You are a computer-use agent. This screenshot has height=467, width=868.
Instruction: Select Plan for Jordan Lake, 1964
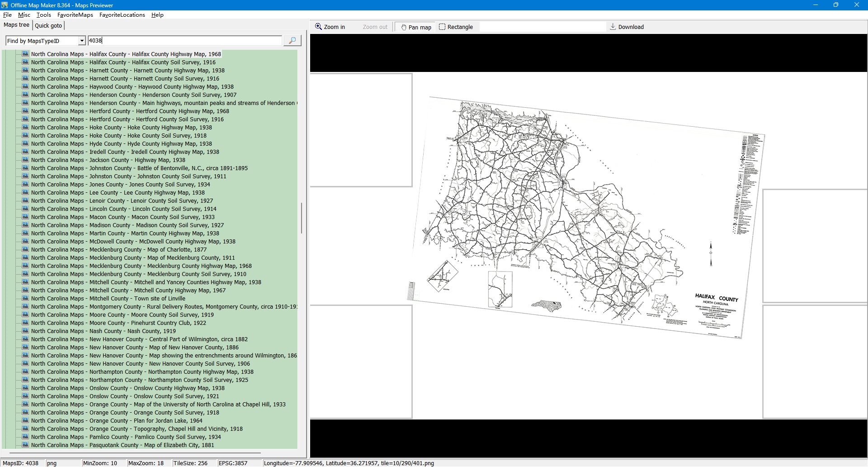[x=117, y=421]
